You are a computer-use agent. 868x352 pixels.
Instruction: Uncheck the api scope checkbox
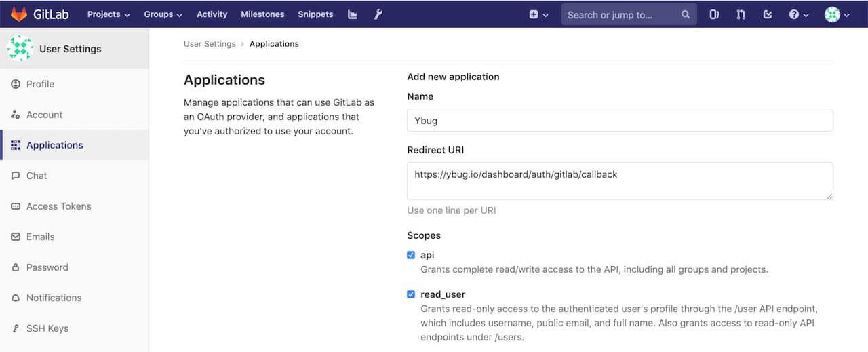point(411,255)
